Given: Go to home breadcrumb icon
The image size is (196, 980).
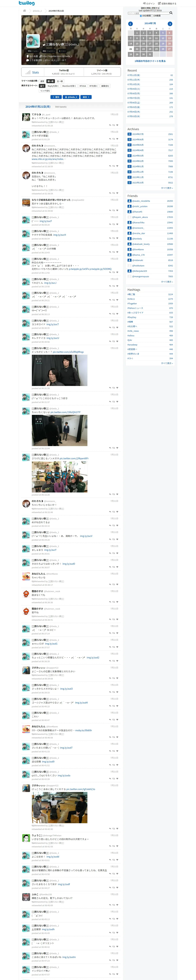Looking at the screenshot, I should (24, 11).
